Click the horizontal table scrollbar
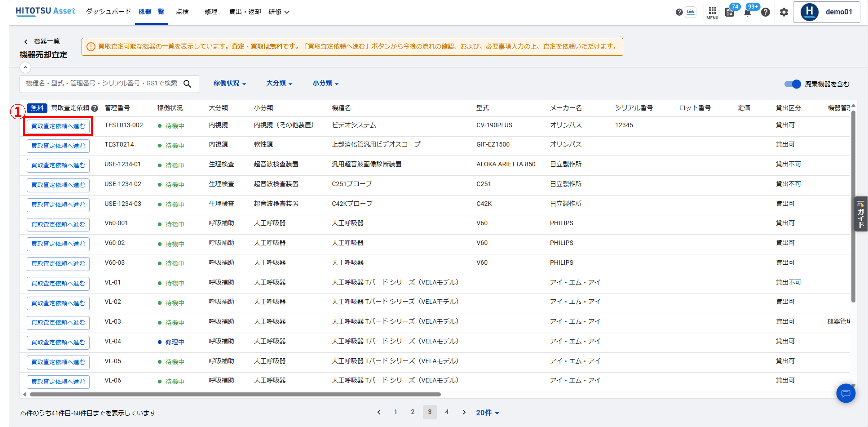Image resolution: width=868 pixels, height=427 pixels. coord(235,394)
